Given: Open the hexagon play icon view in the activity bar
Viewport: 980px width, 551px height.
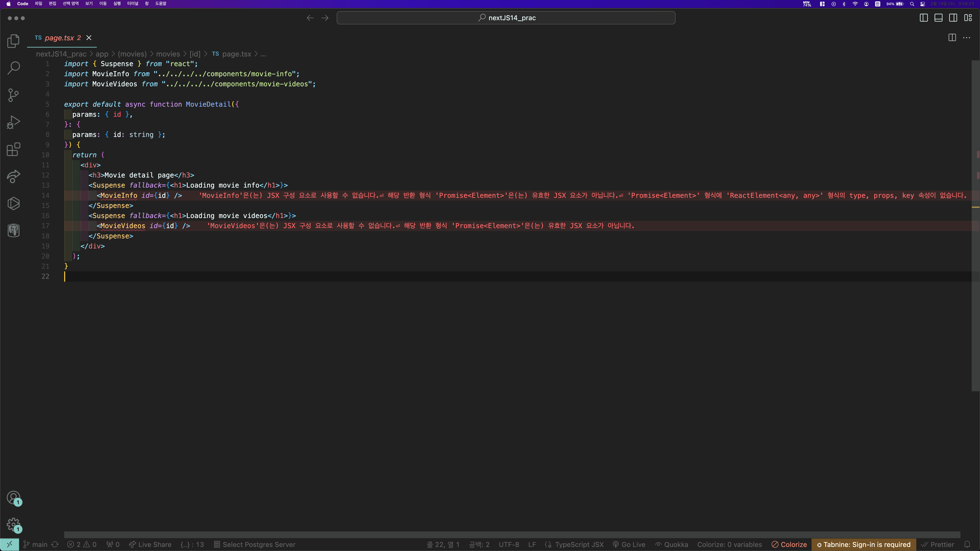Looking at the screenshot, I should pyautogui.click(x=13, y=203).
